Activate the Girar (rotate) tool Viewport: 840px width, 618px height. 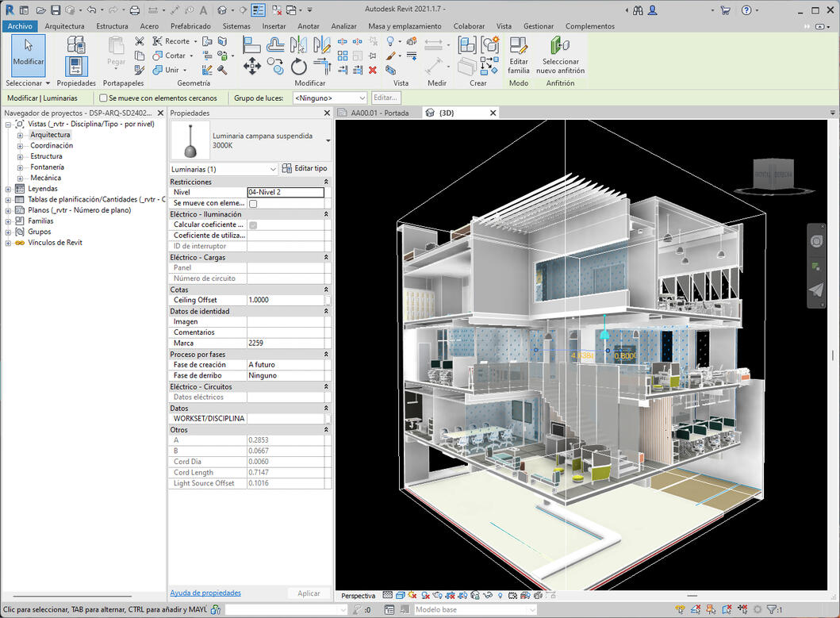(x=299, y=67)
